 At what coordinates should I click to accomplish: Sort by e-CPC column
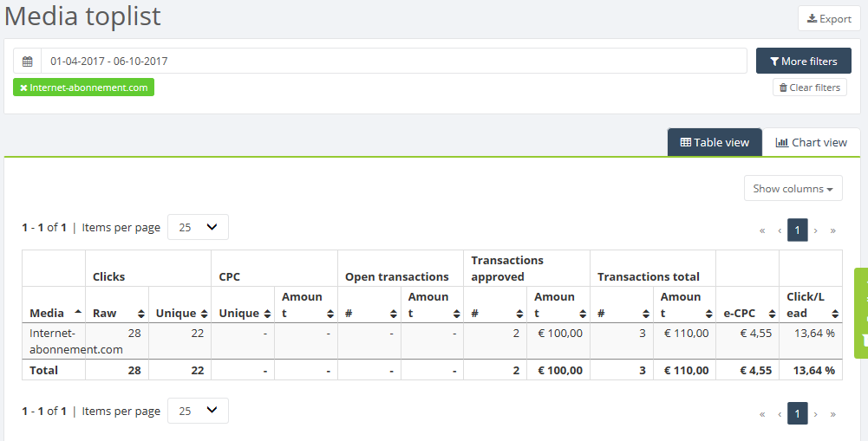773,314
